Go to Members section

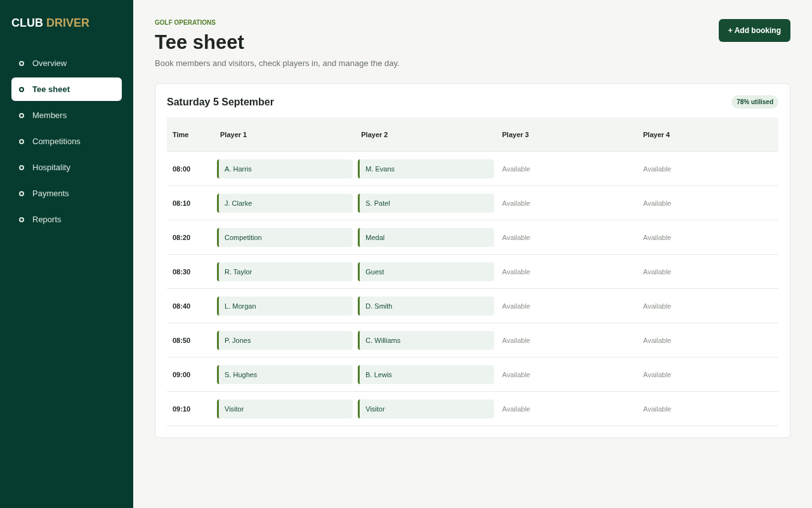coord(67,116)
